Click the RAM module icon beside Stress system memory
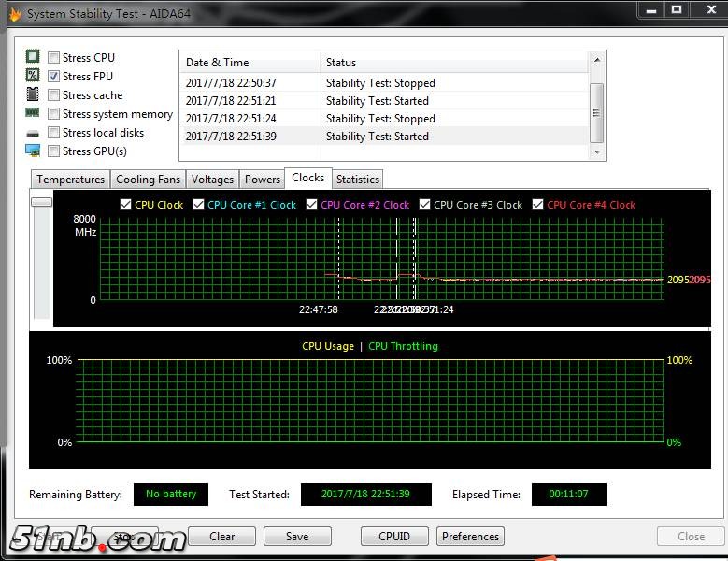728x561 pixels. [33, 112]
